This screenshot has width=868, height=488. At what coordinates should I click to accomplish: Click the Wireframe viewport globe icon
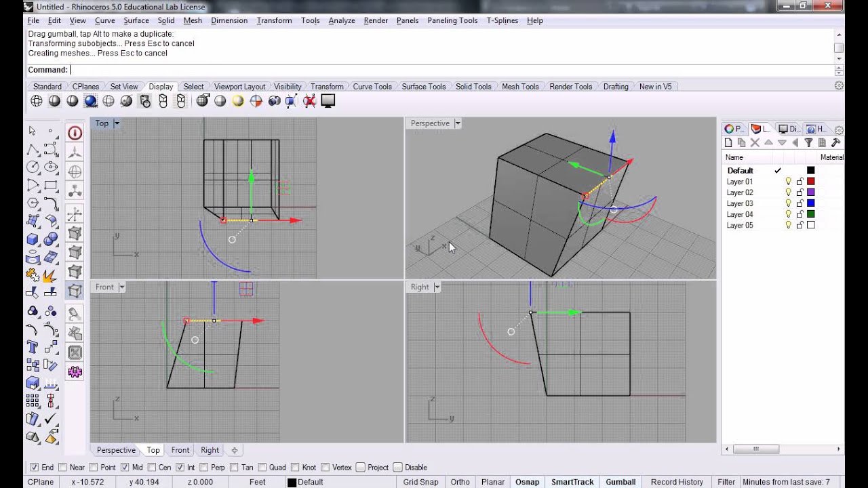tap(37, 101)
